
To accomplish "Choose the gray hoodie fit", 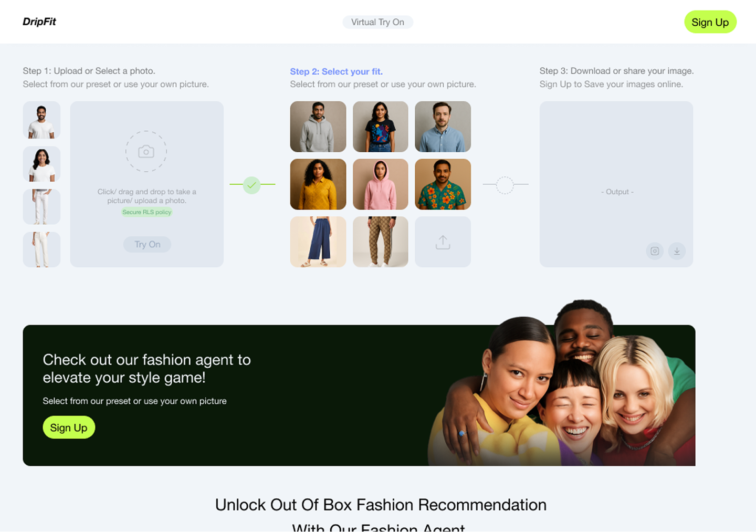I will 318,127.
